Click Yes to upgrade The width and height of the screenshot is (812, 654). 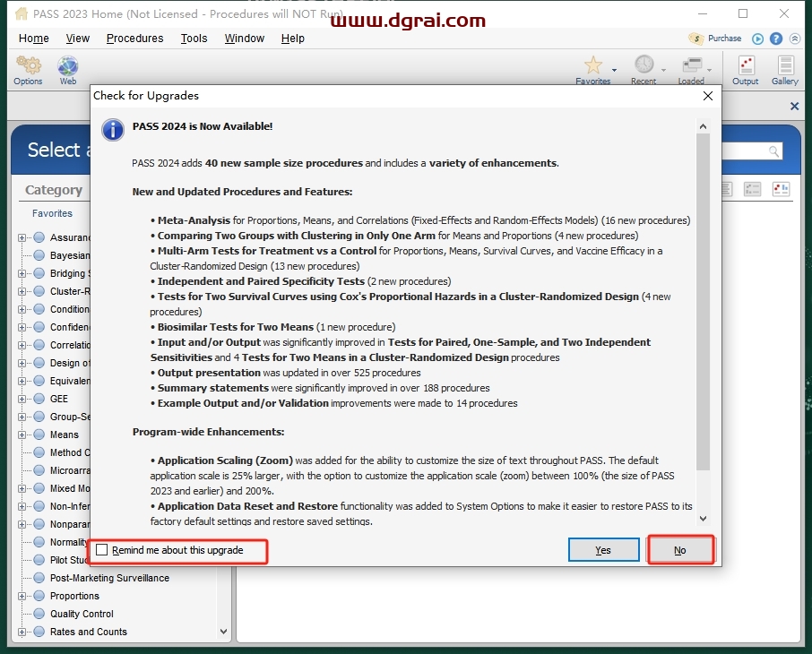tap(603, 550)
